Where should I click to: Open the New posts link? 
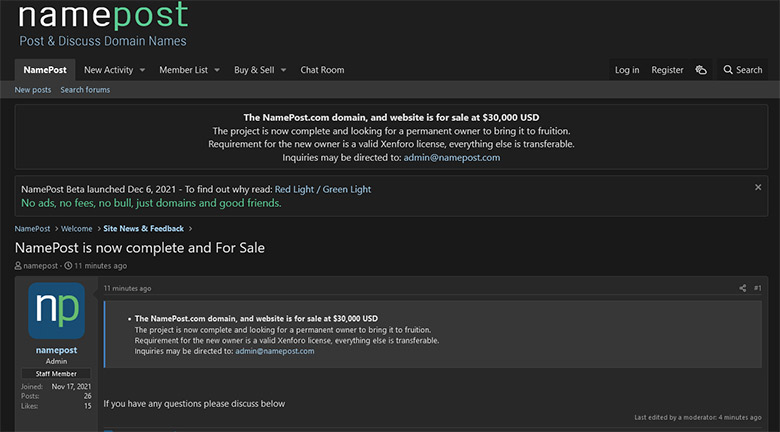click(33, 90)
